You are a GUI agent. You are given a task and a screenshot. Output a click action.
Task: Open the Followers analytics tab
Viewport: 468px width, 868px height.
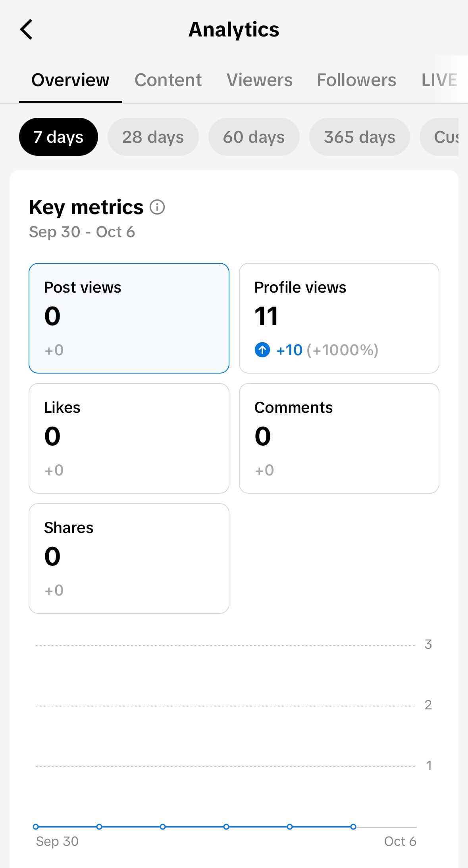tap(356, 80)
